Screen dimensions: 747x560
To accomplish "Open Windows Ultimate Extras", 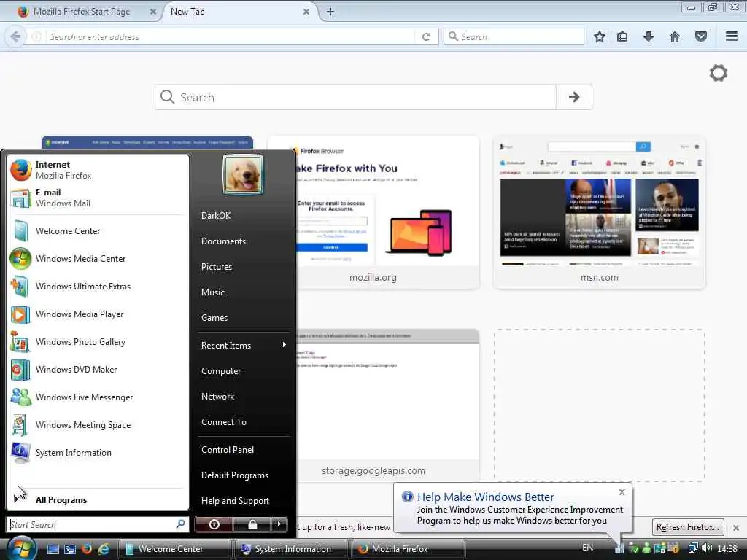I will [98, 286].
